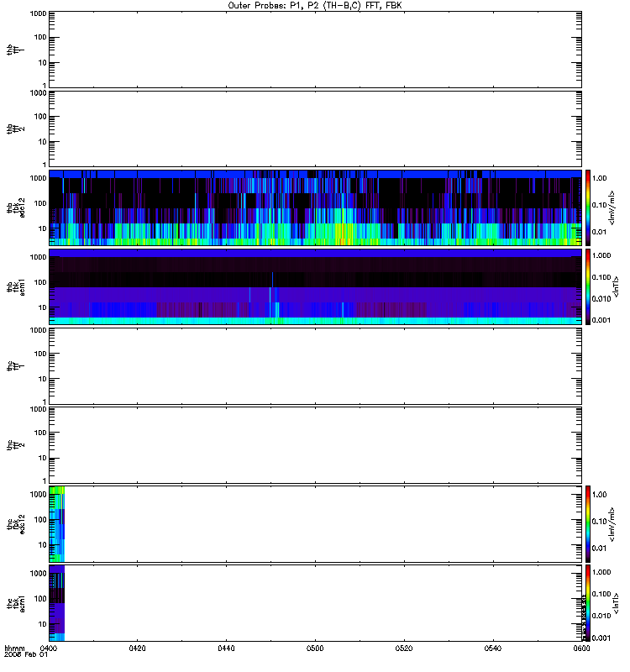Click the second empty thb fft plot area
The width and height of the screenshot is (630, 672).
pos(316,129)
